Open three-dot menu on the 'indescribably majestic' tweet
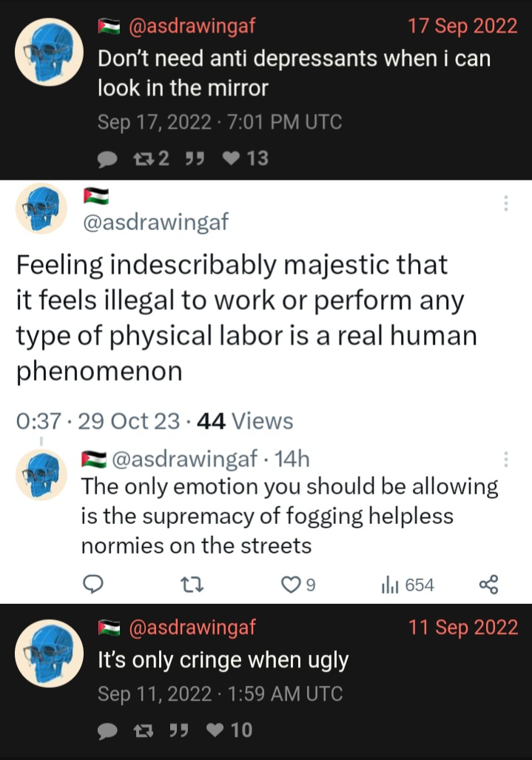The width and height of the screenshot is (532, 760). pyautogui.click(x=506, y=203)
